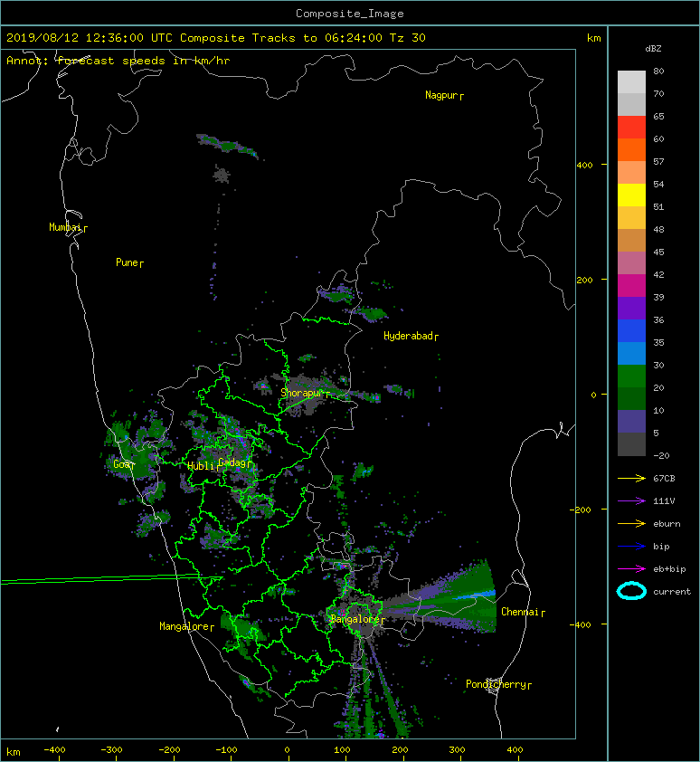Click the 80 dBZ white swatch
700x762 pixels.
[x=631, y=81]
